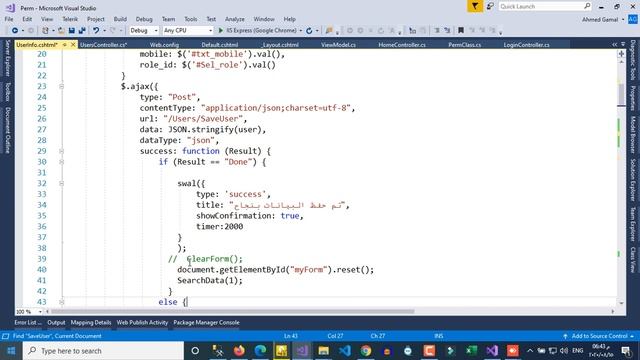Click the Undo arrow icon
Viewport: 640px width, 360px height.
[x=96, y=31]
